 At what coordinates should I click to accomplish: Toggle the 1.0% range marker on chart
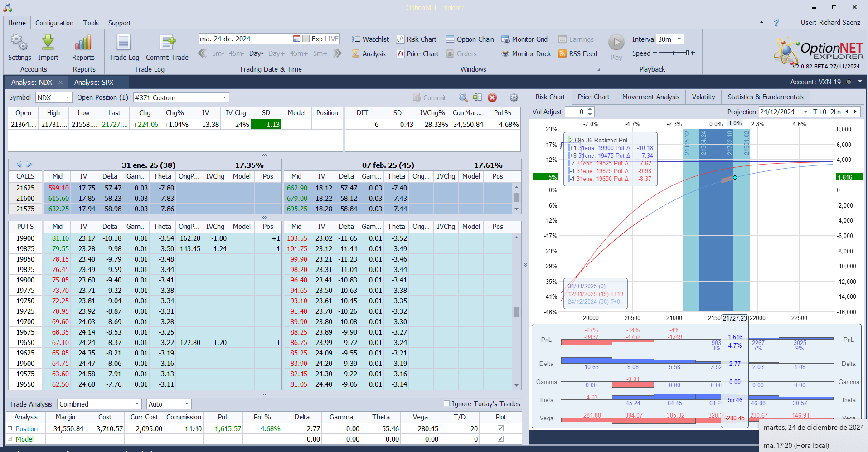pos(735,123)
